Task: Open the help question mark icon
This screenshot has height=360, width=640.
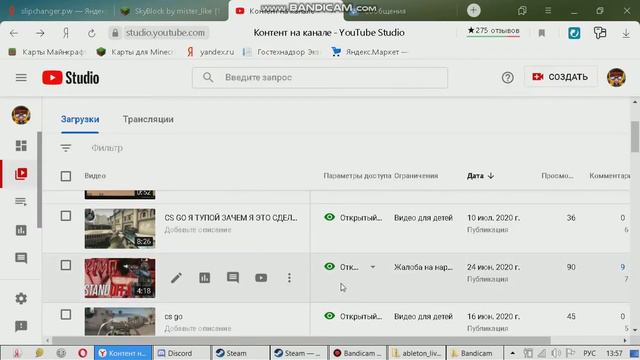Action: (x=507, y=78)
